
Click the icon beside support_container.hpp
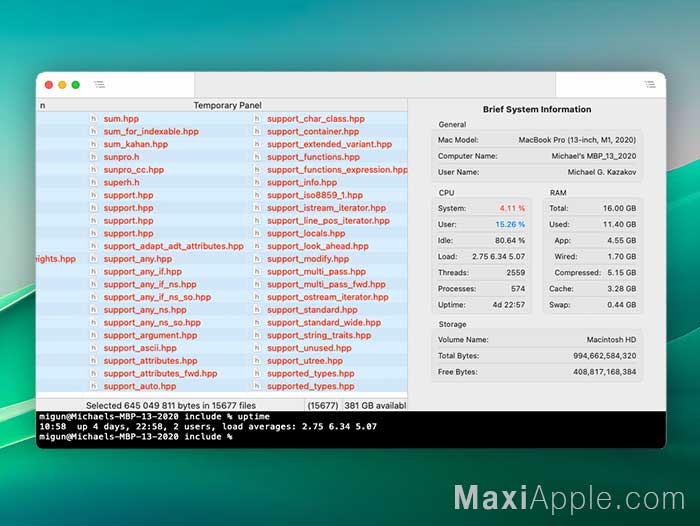(257, 131)
